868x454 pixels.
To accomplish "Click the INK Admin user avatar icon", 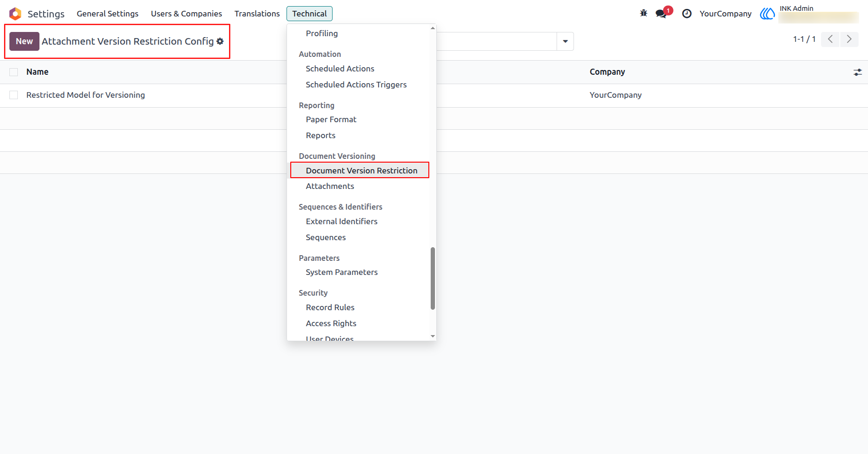I will [x=767, y=14].
